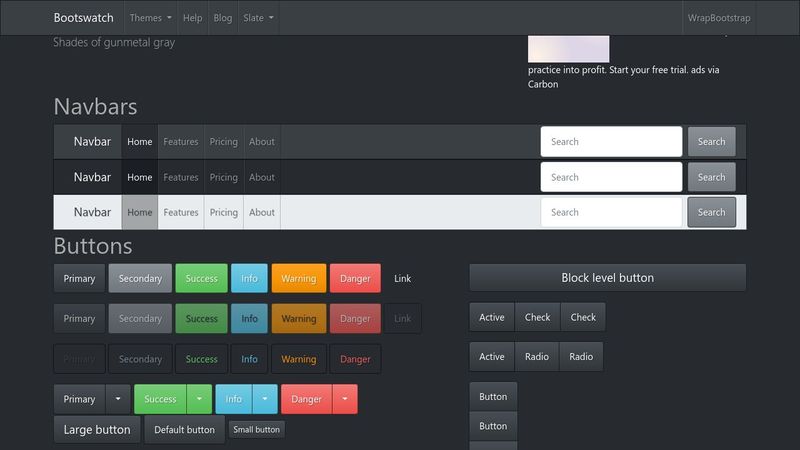
Task: Click the outline Danger button
Action: [355, 359]
